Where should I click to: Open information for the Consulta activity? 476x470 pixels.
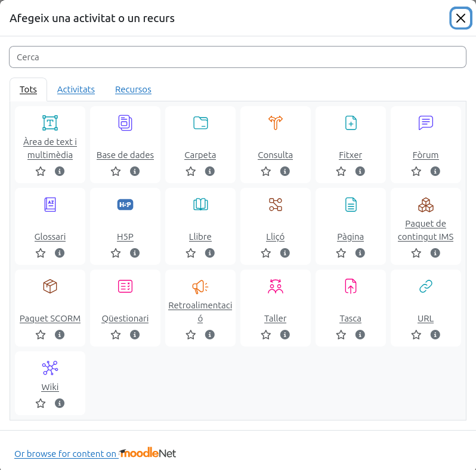285,171
